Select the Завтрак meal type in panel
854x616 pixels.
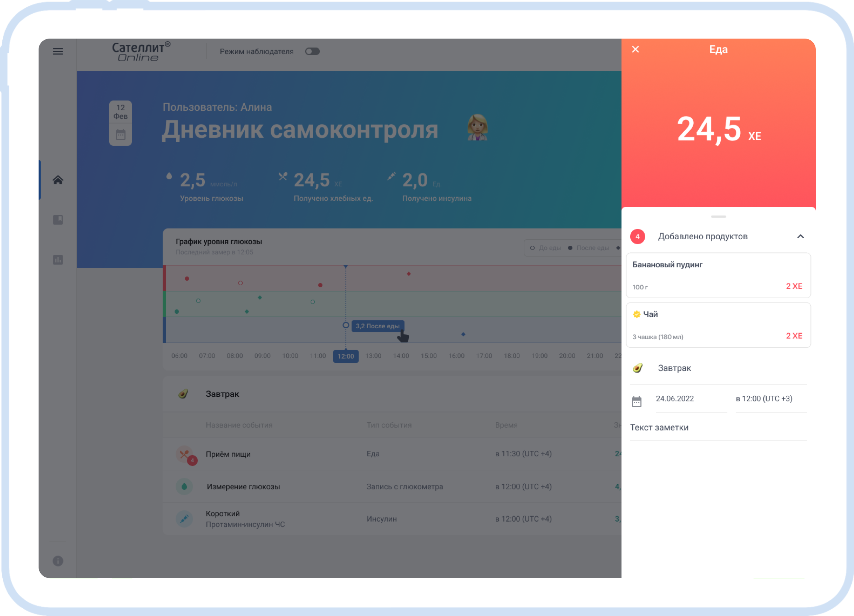pos(718,368)
